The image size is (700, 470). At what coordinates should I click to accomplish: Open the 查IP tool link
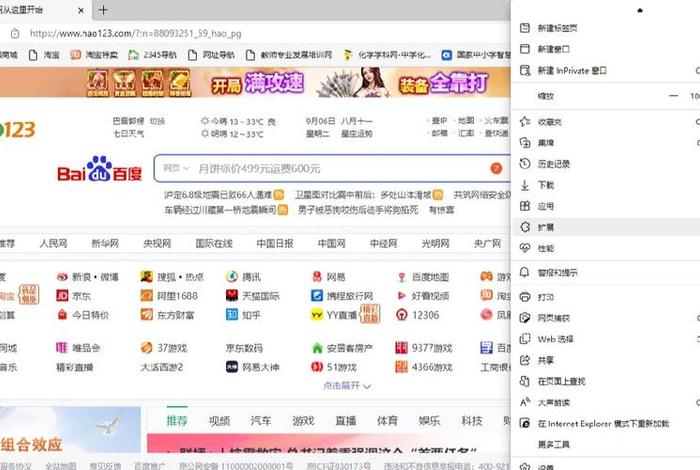point(439,121)
